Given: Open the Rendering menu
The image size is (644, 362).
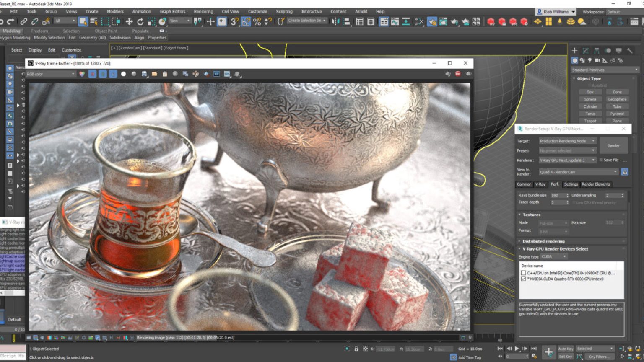Looking at the screenshot, I should coord(203,12).
